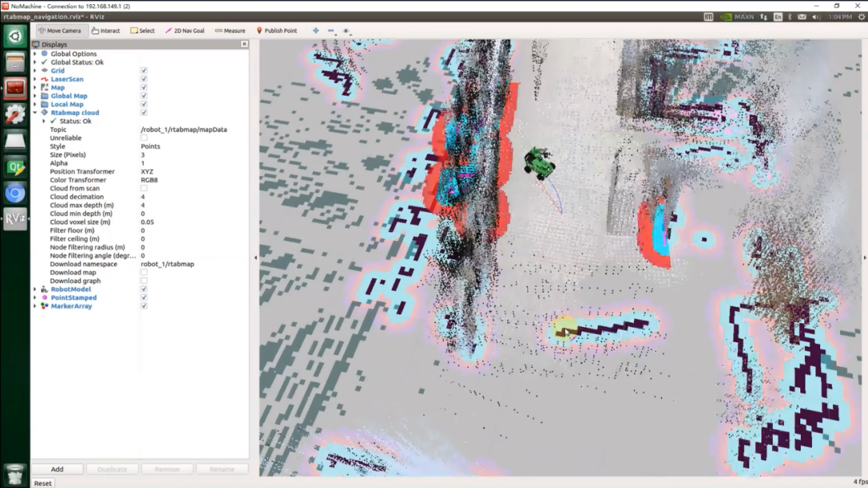Open the red terminal-like dock app
This screenshot has width=868, height=488.
15,88
